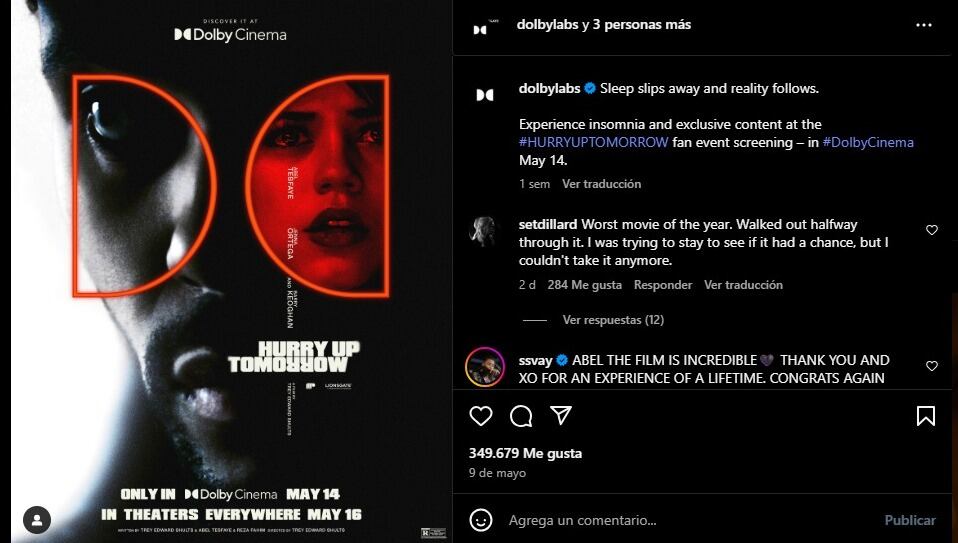Click Ver traducción under the caption
The image size is (958, 543).
[601, 184]
